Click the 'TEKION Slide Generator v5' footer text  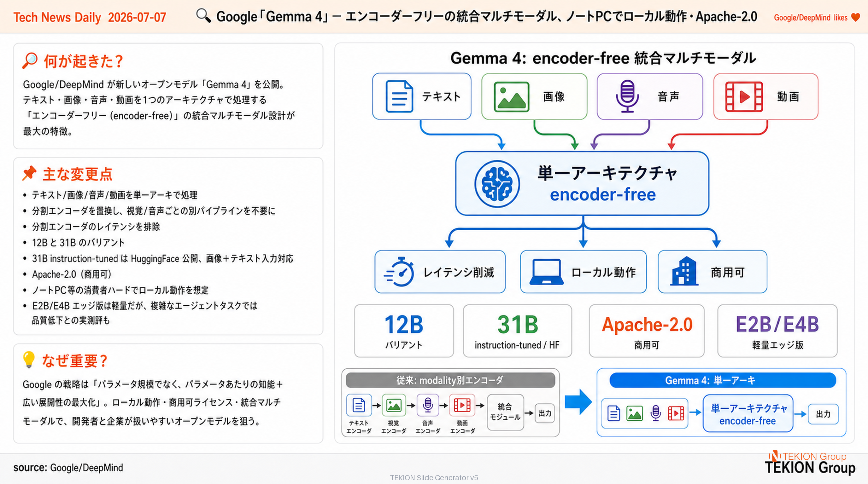pyautogui.click(x=434, y=477)
